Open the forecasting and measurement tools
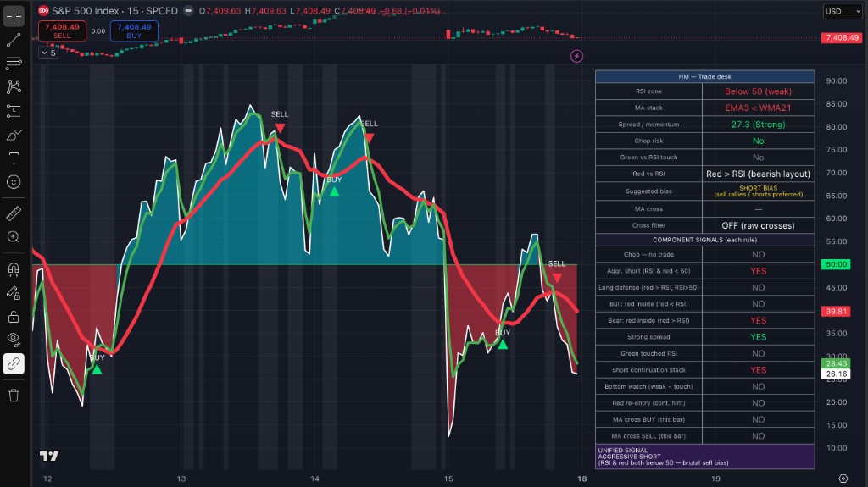The height and width of the screenshot is (487, 868). click(x=14, y=111)
